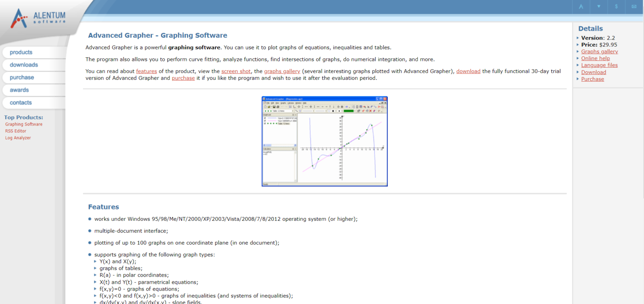Open the Advanced Grapher screenshot thumbnail
Image resolution: width=644 pixels, height=304 pixels.
[325, 142]
